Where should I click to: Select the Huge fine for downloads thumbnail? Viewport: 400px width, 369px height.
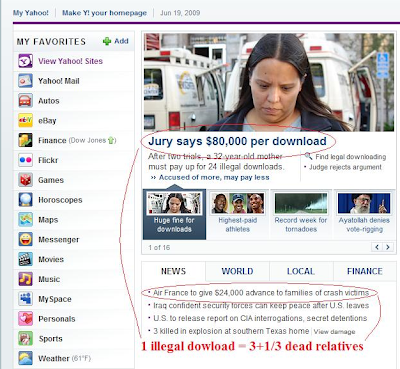pos(174,214)
